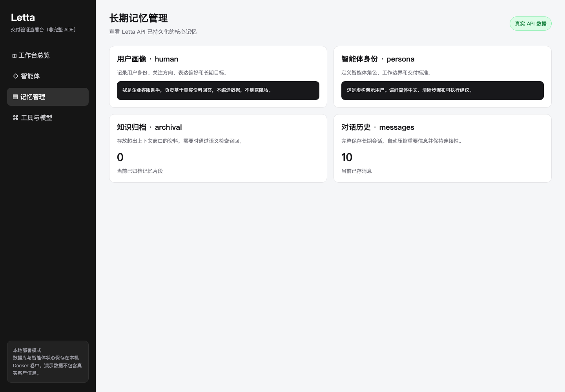Viewport: 565px width, 392px height.
Task: Click the text 完整保存长期会话，自动压缩重要信息
Action: [388, 141]
